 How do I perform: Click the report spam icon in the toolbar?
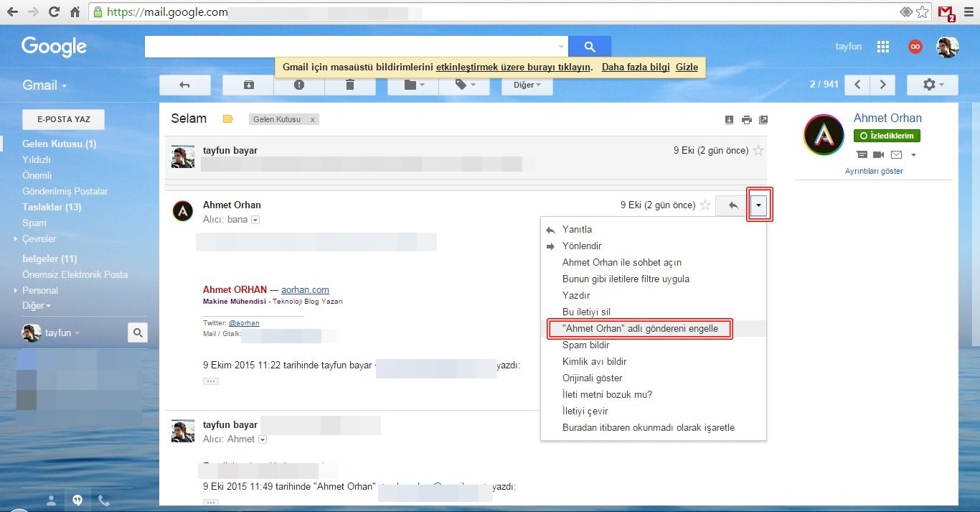pyautogui.click(x=299, y=85)
